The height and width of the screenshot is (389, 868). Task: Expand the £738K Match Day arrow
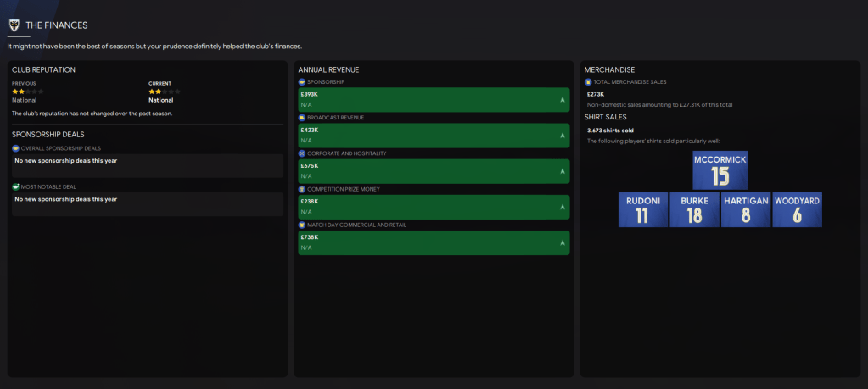click(562, 243)
